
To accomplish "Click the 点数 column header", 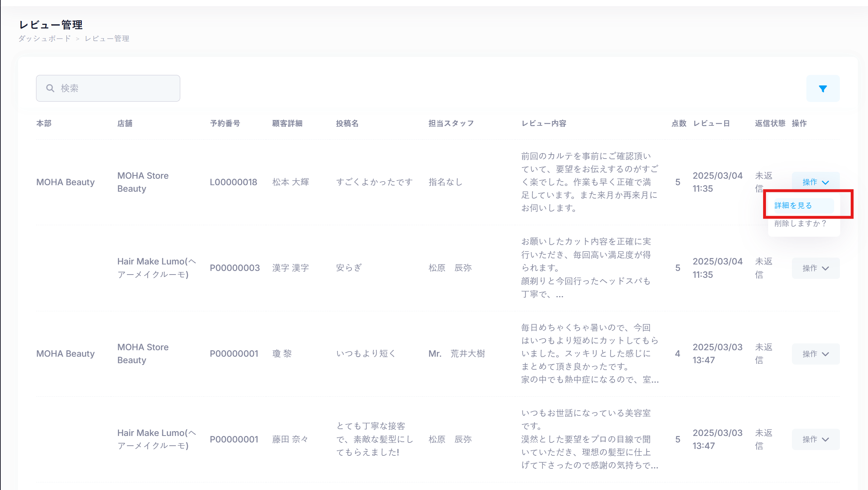I will click(x=679, y=123).
